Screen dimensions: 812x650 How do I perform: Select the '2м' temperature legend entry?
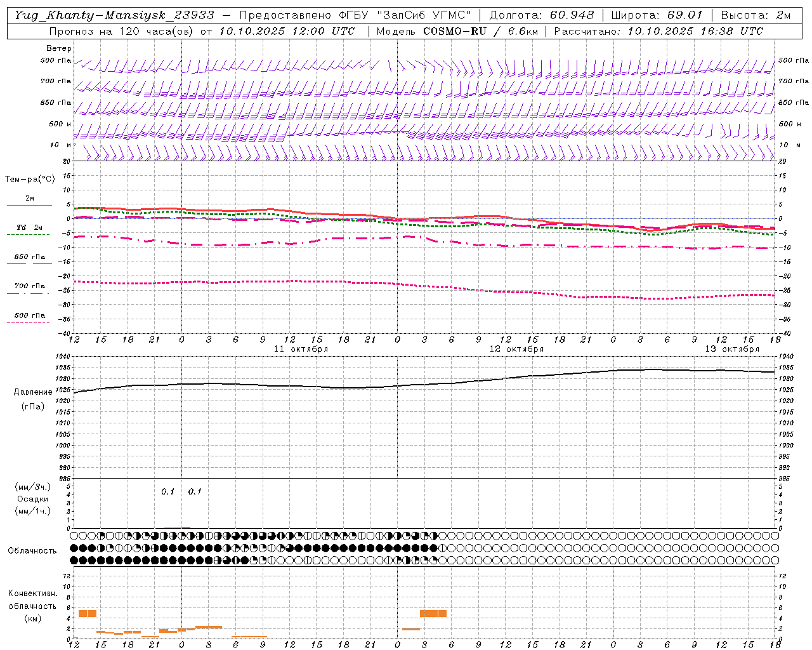30,199
